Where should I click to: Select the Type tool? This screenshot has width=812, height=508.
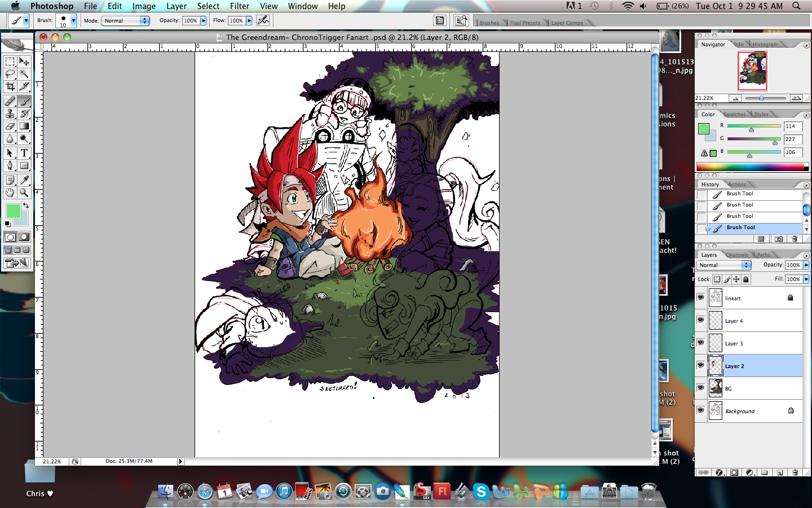click(24, 153)
